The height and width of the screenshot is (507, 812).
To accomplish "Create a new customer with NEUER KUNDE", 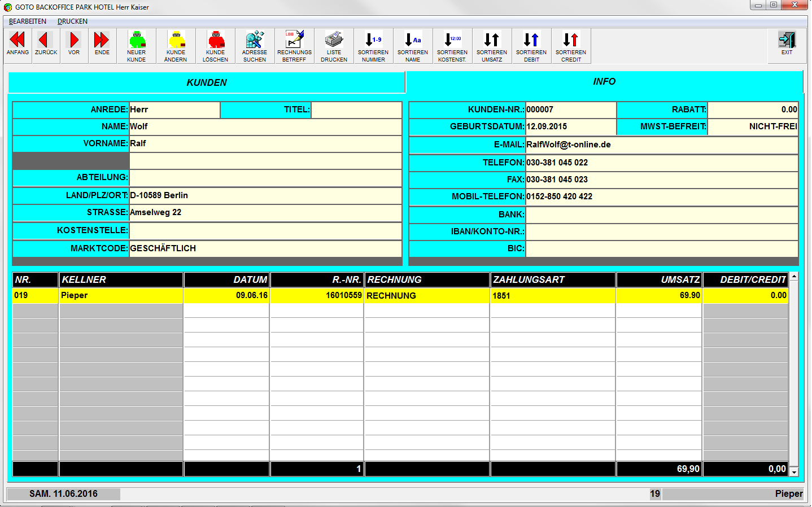I will [137, 46].
